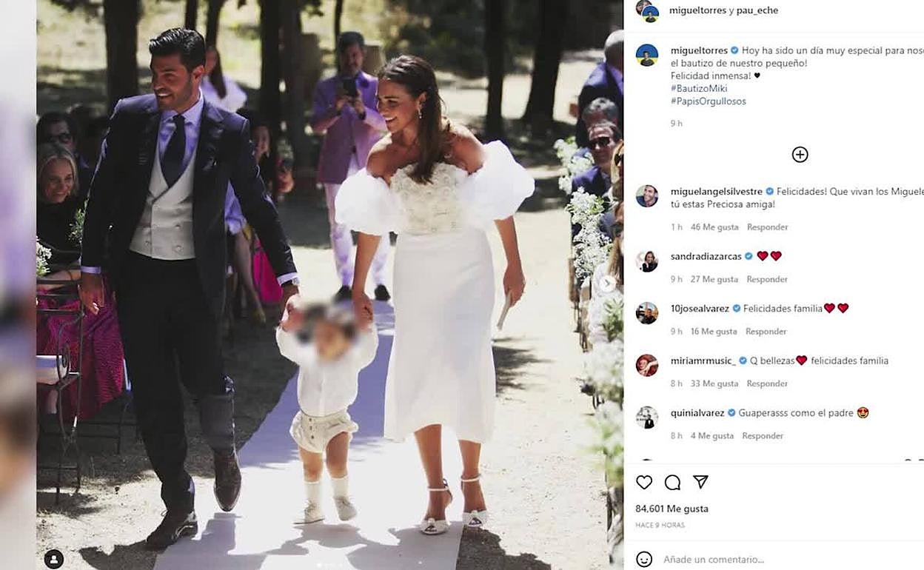Open miguelangelsilvestre's profile avatar

click(x=647, y=196)
